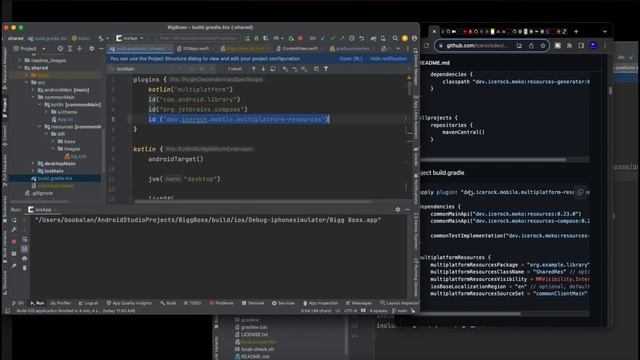Toggle the Problems tool window button
640x360 pixels.
click(x=221, y=303)
